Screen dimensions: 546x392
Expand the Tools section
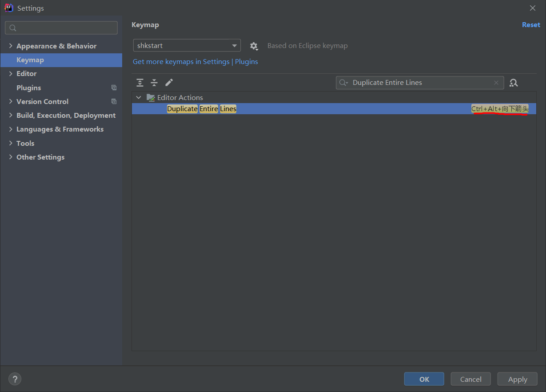click(x=11, y=144)
